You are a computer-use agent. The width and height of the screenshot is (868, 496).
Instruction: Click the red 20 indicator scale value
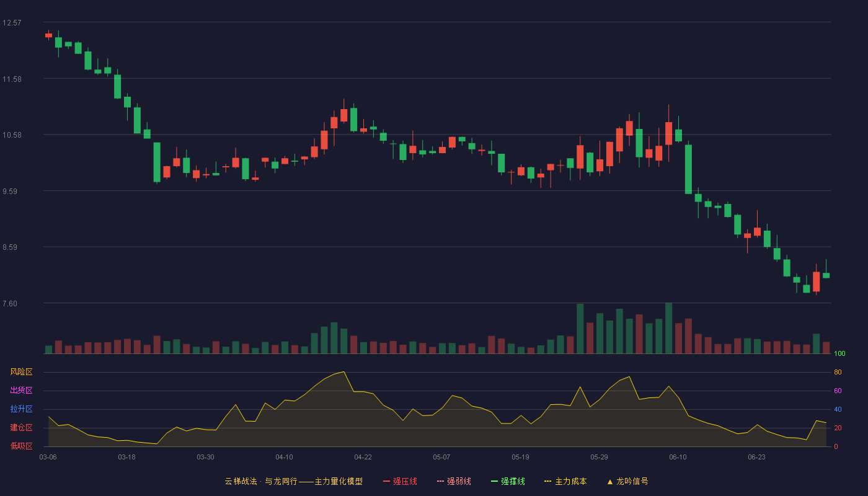click(x=838, y=428)
